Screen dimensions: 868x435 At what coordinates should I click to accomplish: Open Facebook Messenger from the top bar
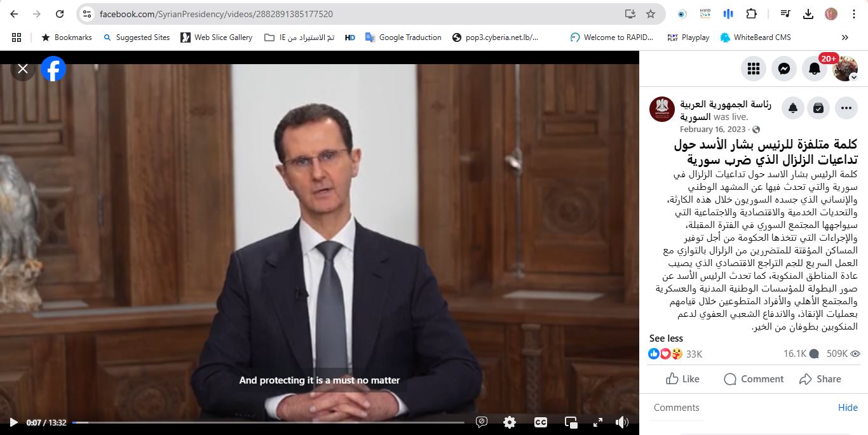[784, 69]
